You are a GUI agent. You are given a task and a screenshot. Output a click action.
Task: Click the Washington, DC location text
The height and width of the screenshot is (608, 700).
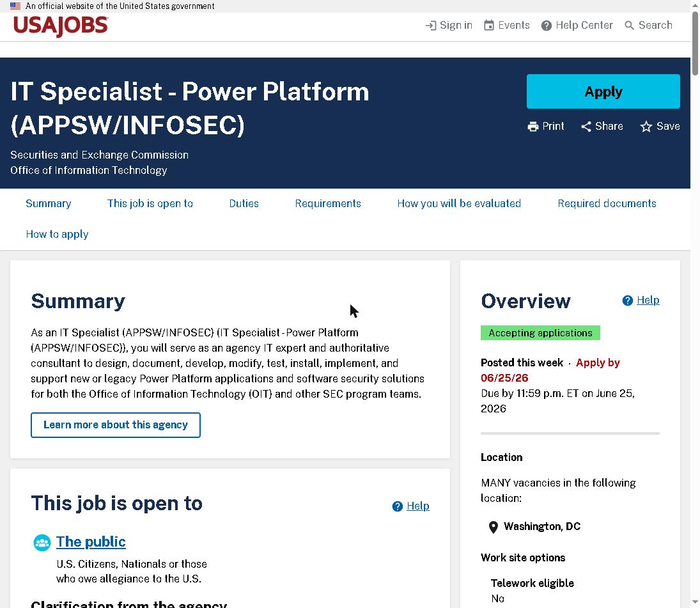coord(542,527)
